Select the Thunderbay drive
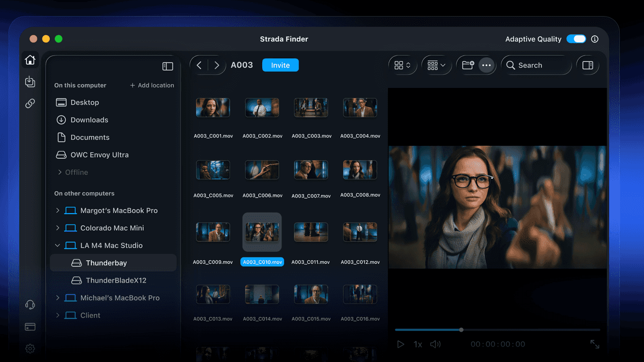Viewport: 644px width, 362px height. pos(113,263)
